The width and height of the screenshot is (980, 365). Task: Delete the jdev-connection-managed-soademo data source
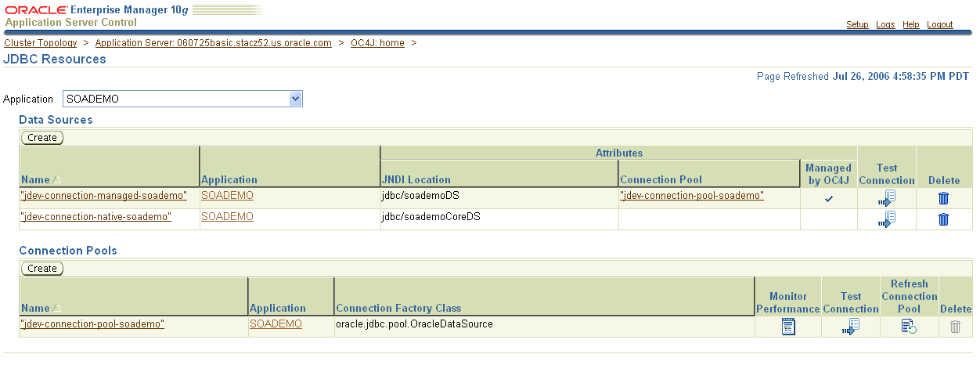pos(943,198)
